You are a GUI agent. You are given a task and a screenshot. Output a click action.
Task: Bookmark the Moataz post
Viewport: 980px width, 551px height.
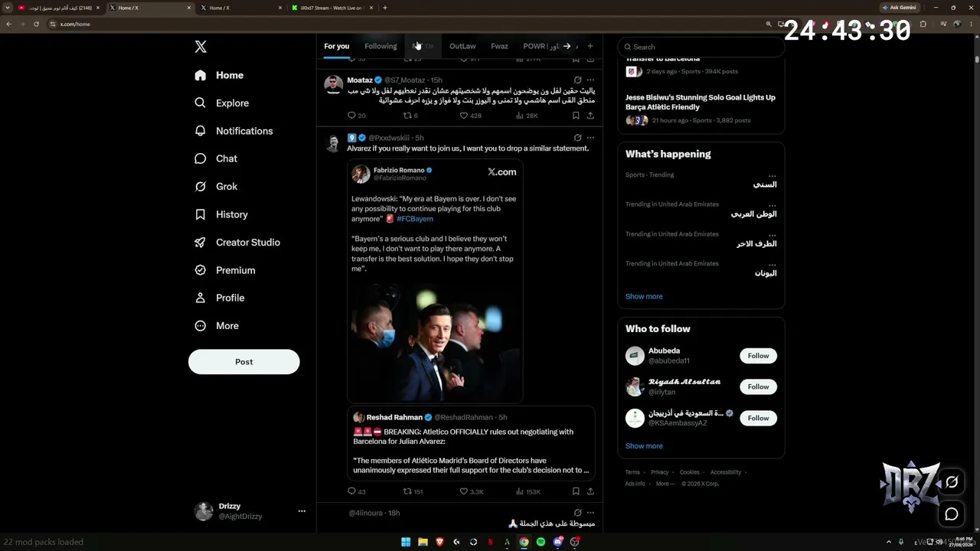pyautogui.click(x=576, y=116)
